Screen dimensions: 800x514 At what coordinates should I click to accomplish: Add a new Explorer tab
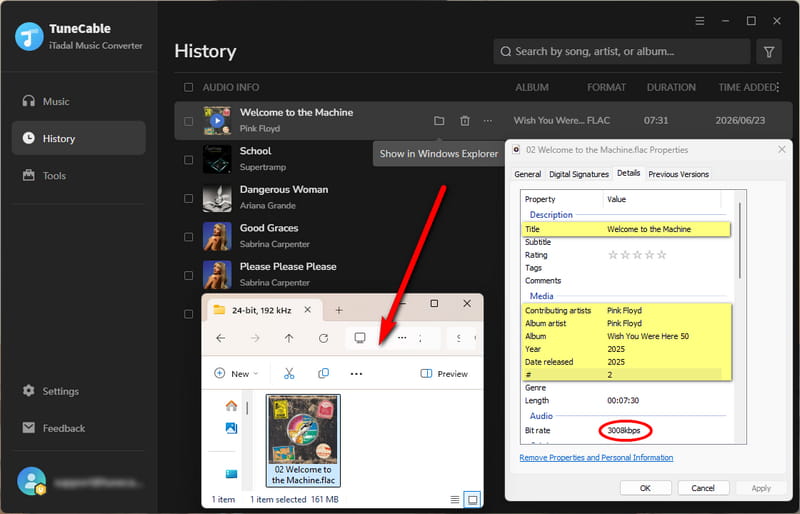click(339, 310)
